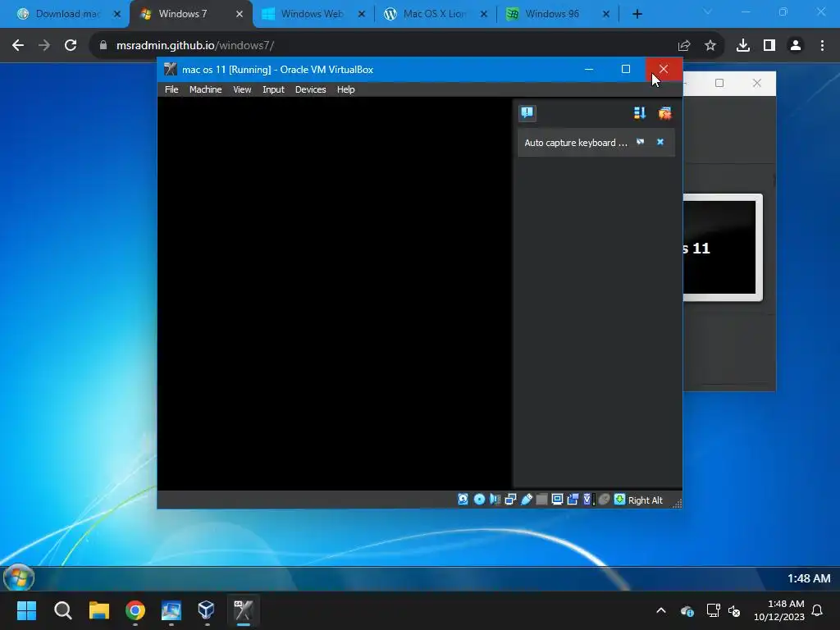The image size is (840, 630).
Task: Click the Auto capture keyboard notification text
Action: click(x=575, y=143)
